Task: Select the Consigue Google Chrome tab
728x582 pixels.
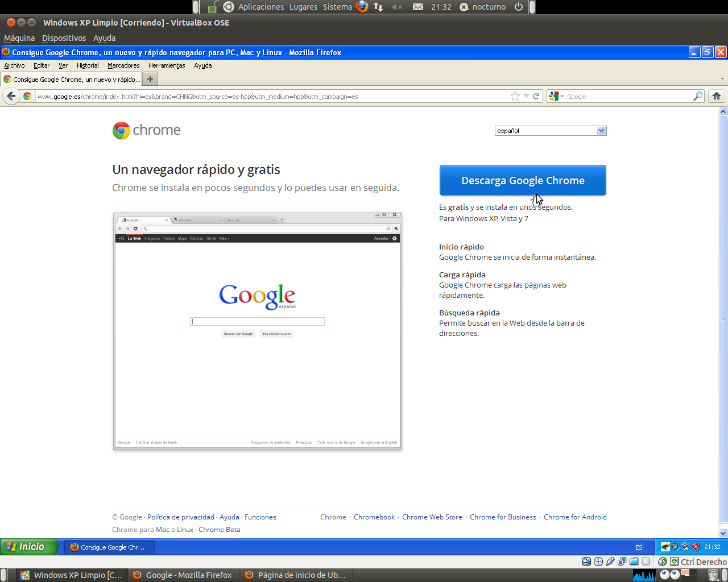Action: click(x=71, y=79)
